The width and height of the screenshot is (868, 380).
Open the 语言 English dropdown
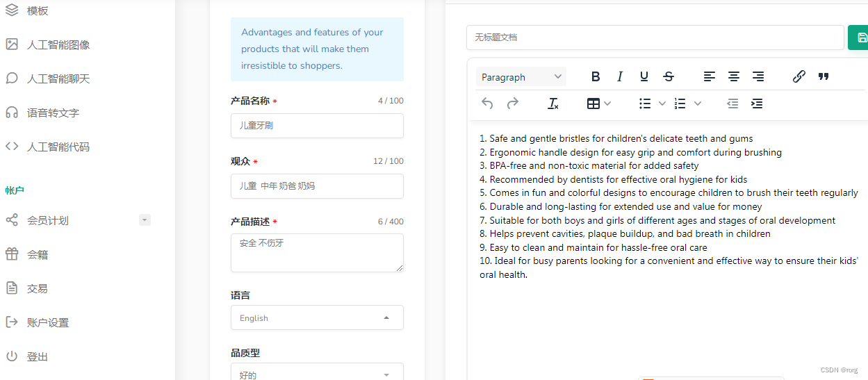pyautogui.click(x=317, y=317)
